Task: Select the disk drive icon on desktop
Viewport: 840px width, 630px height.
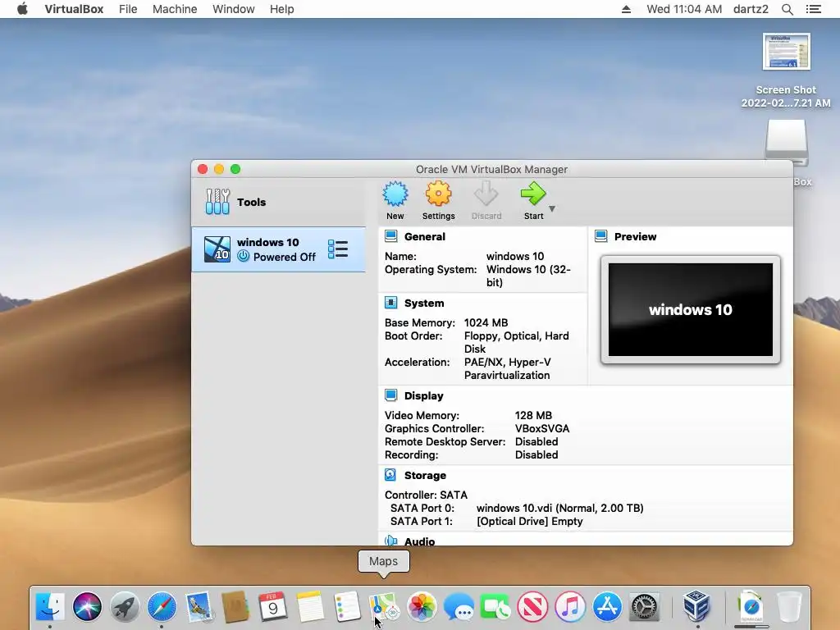Action: point(786,143)
